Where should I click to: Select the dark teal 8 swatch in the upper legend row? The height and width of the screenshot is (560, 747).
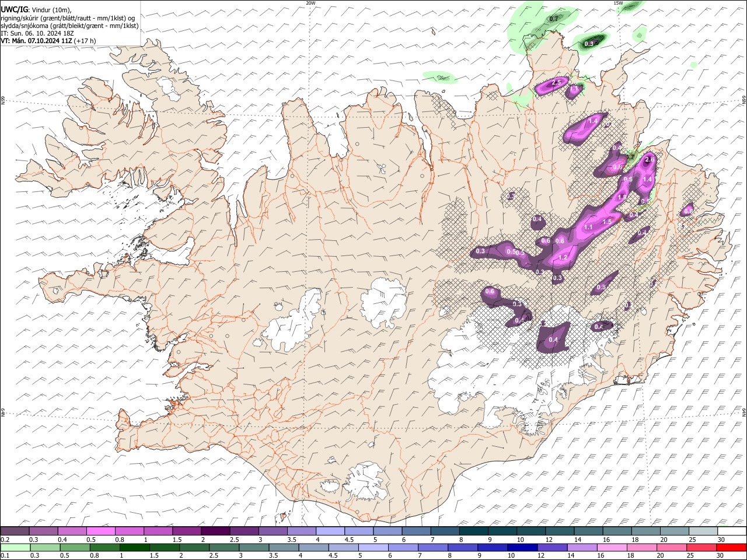pos(473,531)
